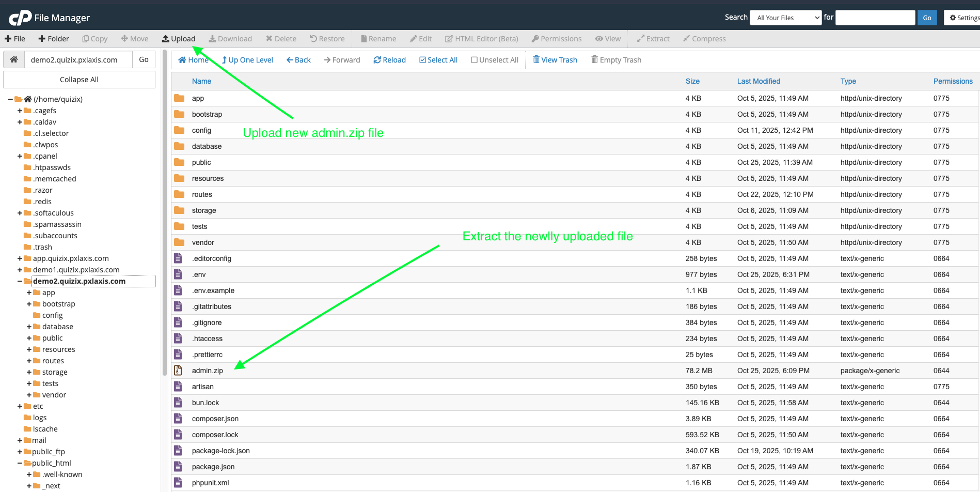The height and width of the screenshot is (492, 980).
Task: Open the All Your Files search dropdown
Action: pyautogui.click(x=785, y=18)
